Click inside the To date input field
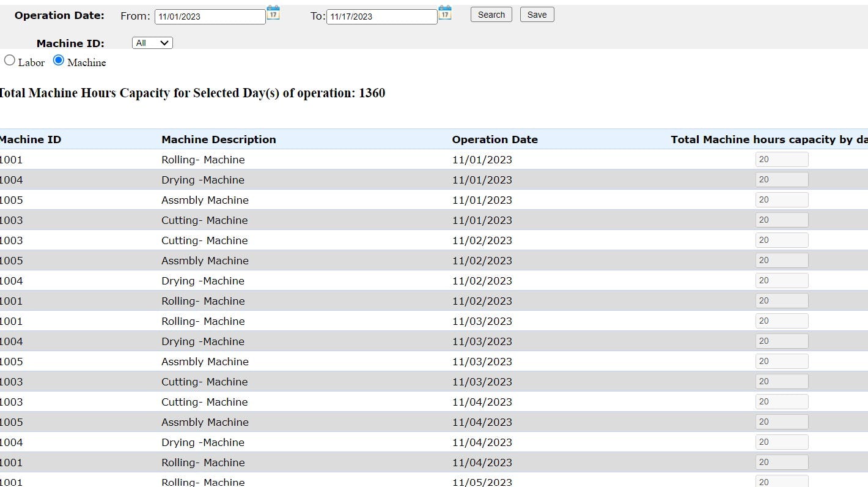The width and height of the screenshot is (868, 487). click(381, 17)
